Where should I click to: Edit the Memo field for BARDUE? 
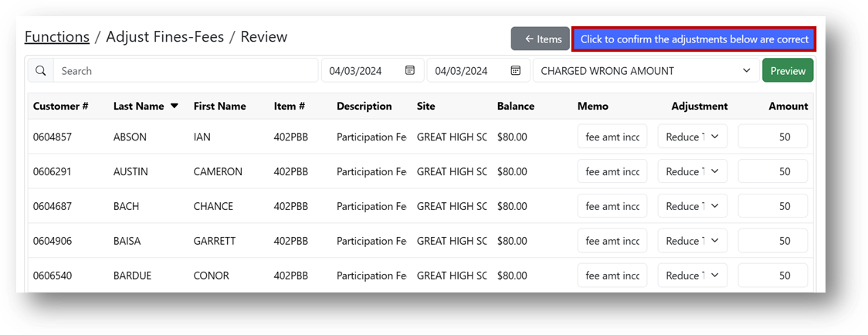click(612, 276)
